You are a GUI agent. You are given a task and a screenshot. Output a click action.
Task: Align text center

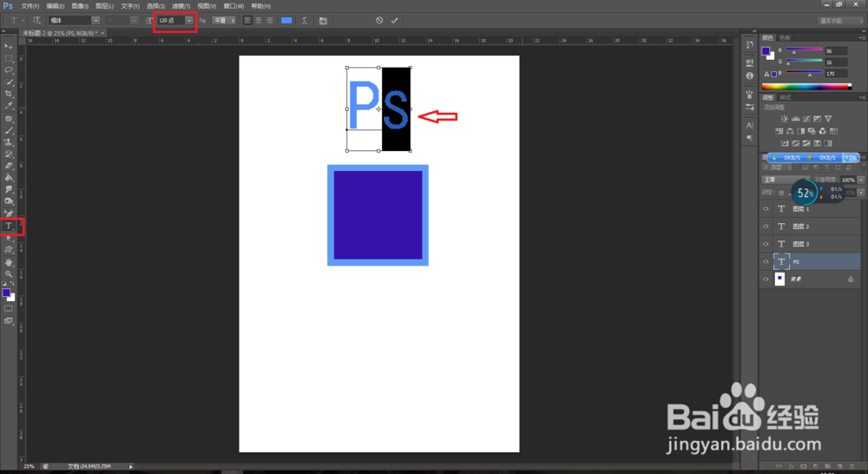coord(259,21)
